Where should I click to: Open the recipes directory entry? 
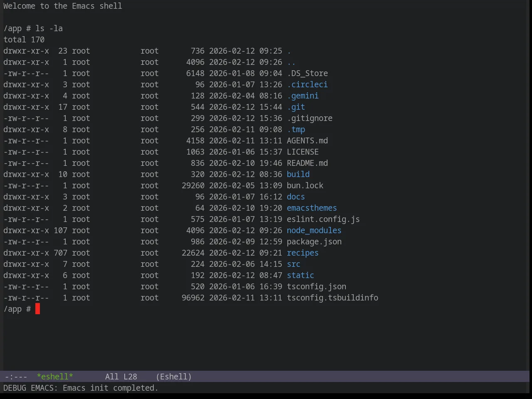pyautogui.click(x=303, y=253)
